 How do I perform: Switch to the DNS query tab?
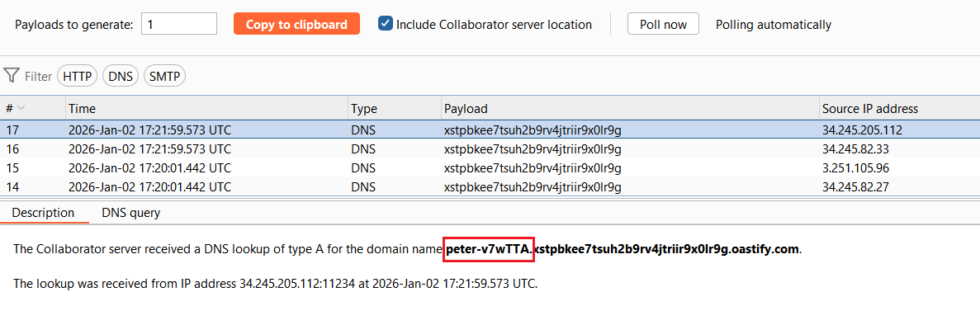(x=130, y=213)
